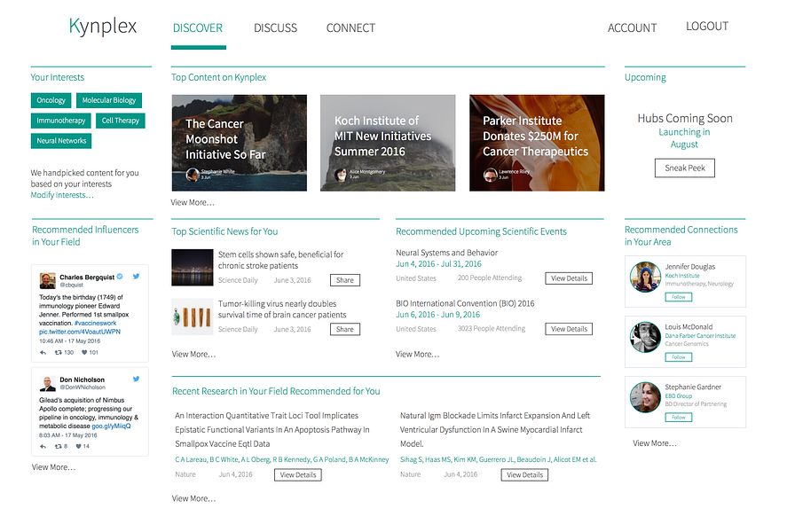Screen dimensions: 787x532
Task: View more recommended influencers
Action: pyautogui.click(x=54, y=467)
